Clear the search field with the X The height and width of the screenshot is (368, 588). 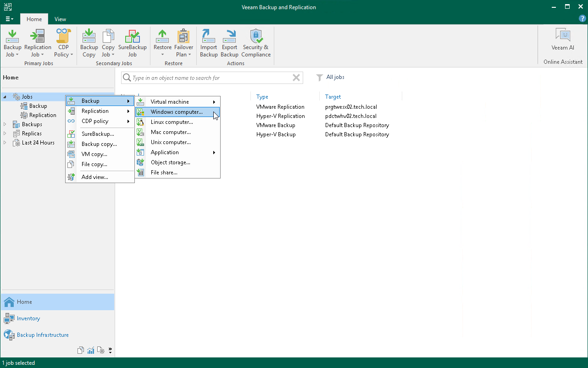click(296, 78)
